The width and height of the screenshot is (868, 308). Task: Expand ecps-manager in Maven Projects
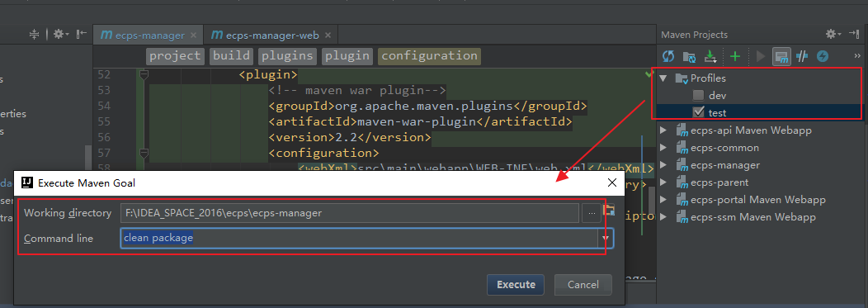(x=663, y=165)
